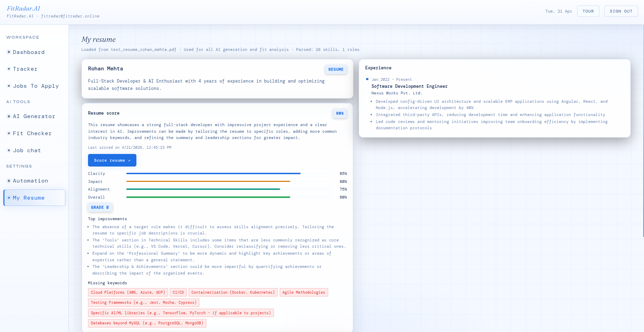Image resolution: width=644 pixels, height=332 pixels.
Task: Click the SIGN OUT button
Action: [x=621, y=11]
